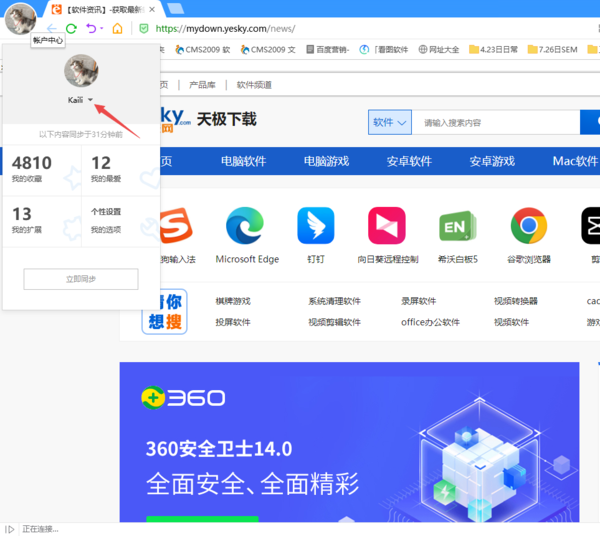Open 12 我的最爱 tile
600x536 pixels.
[x=121, y=170]
